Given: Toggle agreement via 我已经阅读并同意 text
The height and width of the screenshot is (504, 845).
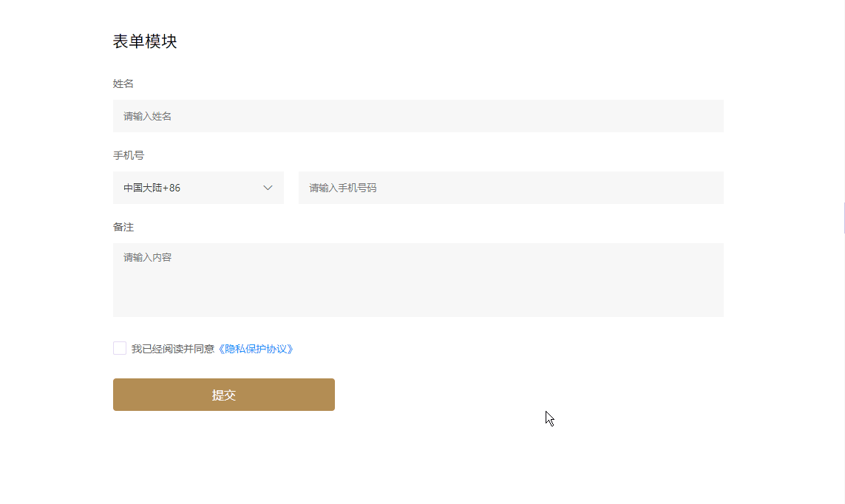Looking at the screenshot, I should pos(173,349).
